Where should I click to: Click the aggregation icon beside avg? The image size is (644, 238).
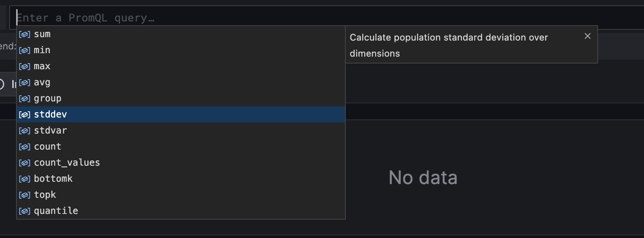pyautogui.click(x=24, y=82)
